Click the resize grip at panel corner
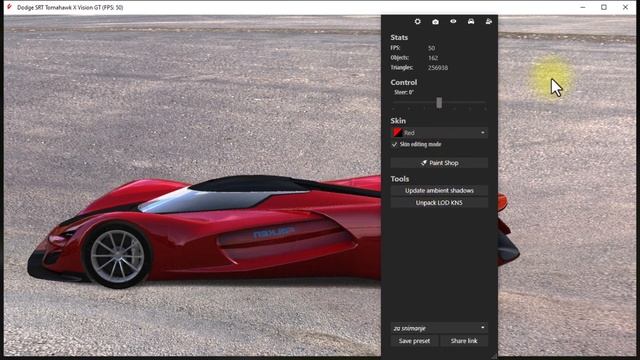Viewport: 640px width, 360px height. pyautogui.click(x=494, y=356)
